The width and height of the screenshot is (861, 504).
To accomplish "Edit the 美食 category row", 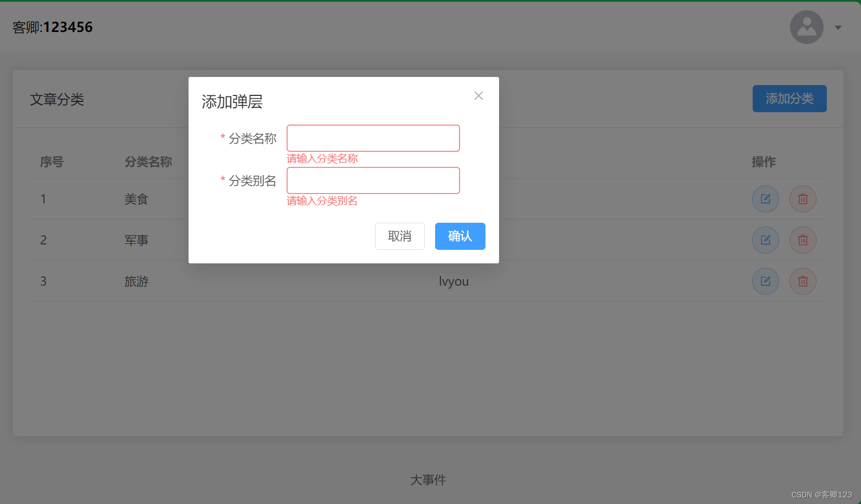I will tap(766, 199).
